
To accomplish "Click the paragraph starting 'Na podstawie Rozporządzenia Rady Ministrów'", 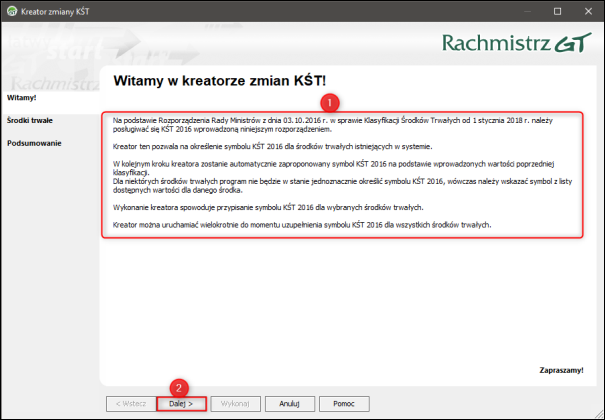I will tap(333, 125).
